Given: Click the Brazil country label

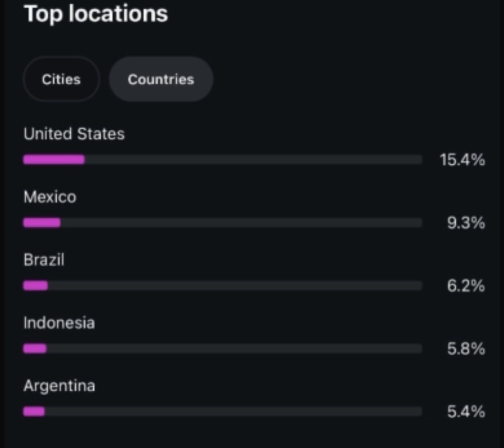Looking at the screenshot, I should point(44,260).
